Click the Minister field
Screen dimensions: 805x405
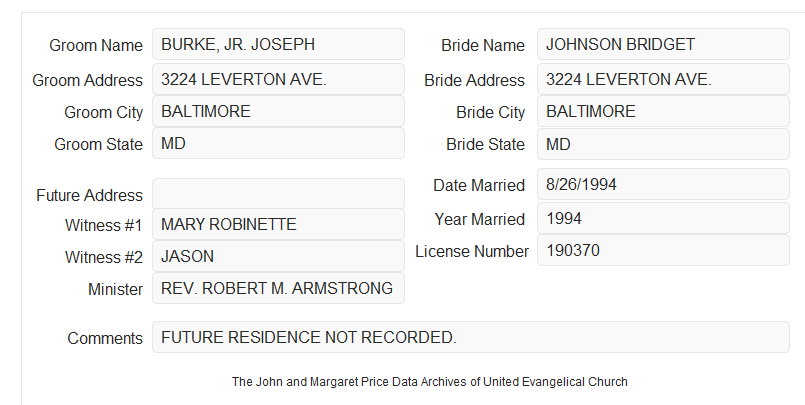coord(278,288)
